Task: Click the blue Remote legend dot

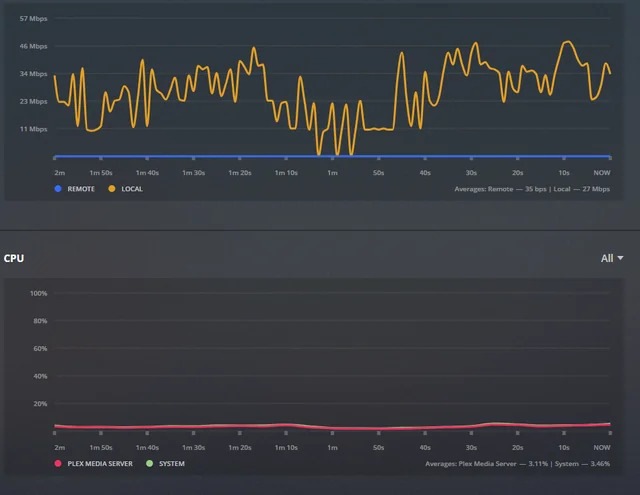Action: click(58, 188)
